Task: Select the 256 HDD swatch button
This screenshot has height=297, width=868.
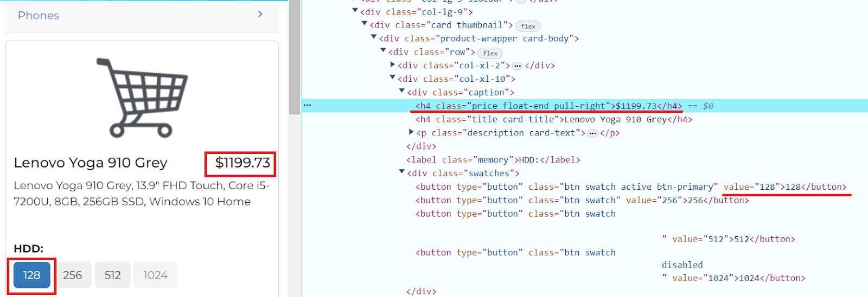Action: click(x=73, y=275)
